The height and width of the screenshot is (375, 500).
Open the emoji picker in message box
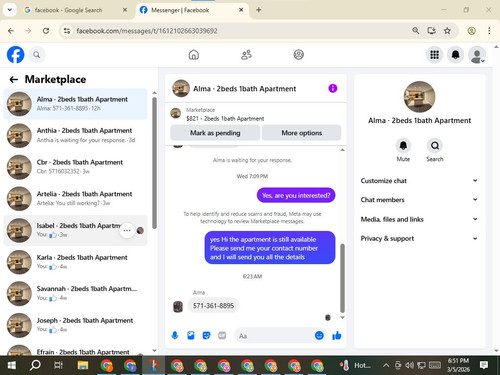(x=319, y=335)
